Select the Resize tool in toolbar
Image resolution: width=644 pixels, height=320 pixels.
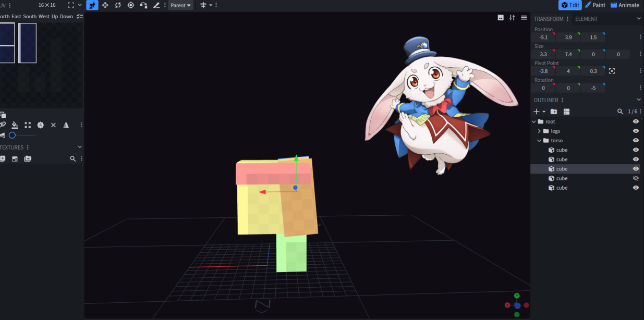tap(105, 5)
